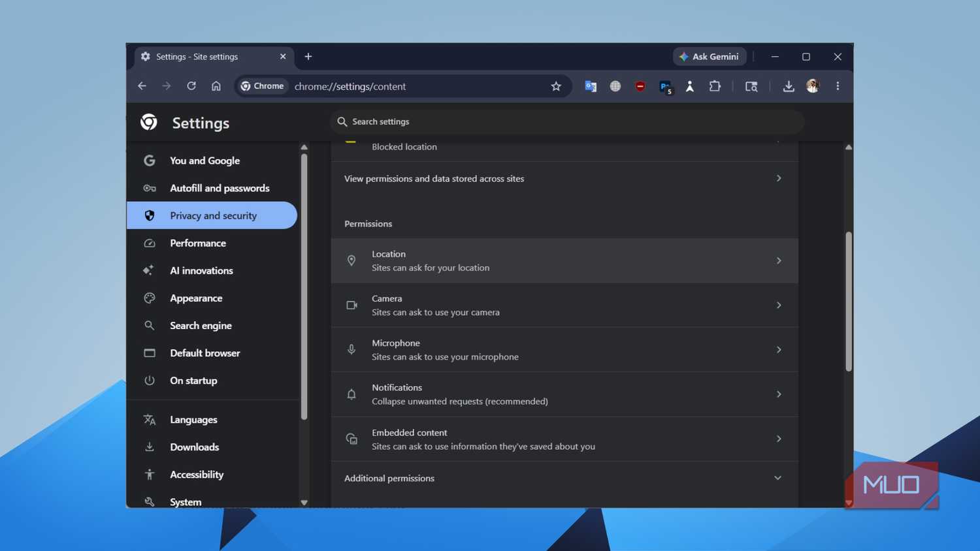
Task: Click the Downloads toolbar icon
Action: (x=789, y=86)
